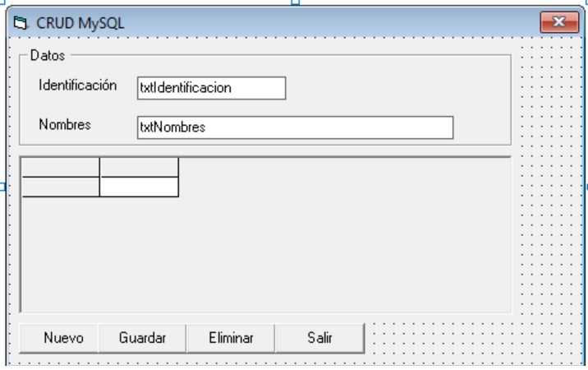Select the top-right header cell of the grid

click(138, 168)
